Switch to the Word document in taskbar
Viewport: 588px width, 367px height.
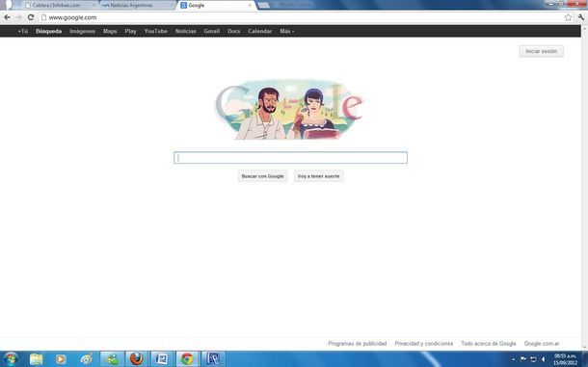(162, 359)
